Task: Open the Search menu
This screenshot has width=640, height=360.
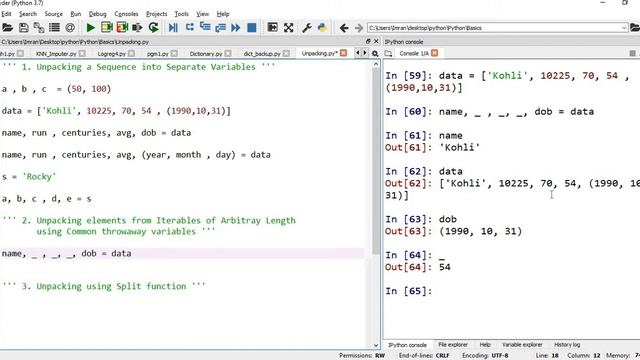Action: [28, 14]
